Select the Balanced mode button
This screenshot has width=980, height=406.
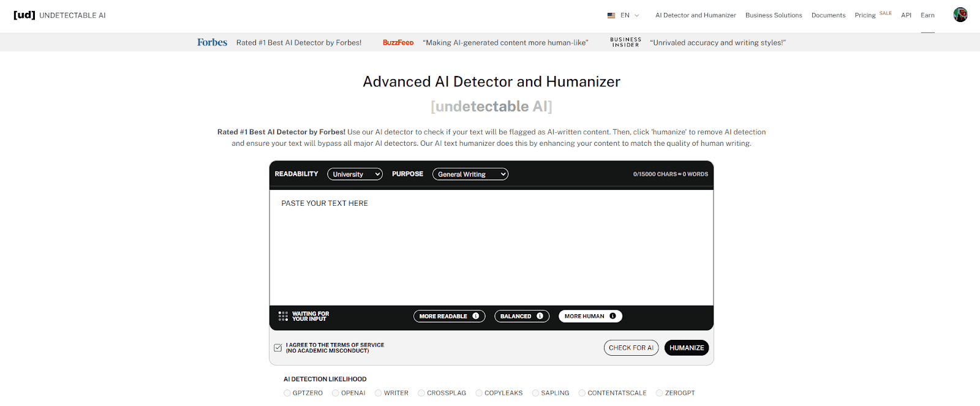pyautogui.click(x=522, y=316)
